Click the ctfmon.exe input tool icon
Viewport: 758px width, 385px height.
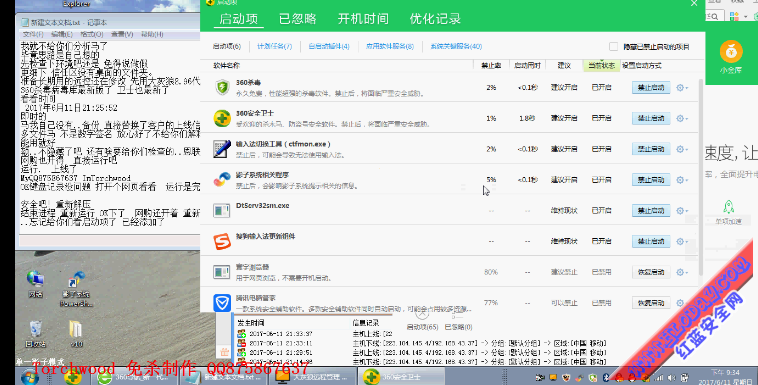pyautogui.click(x=222, y=149)
